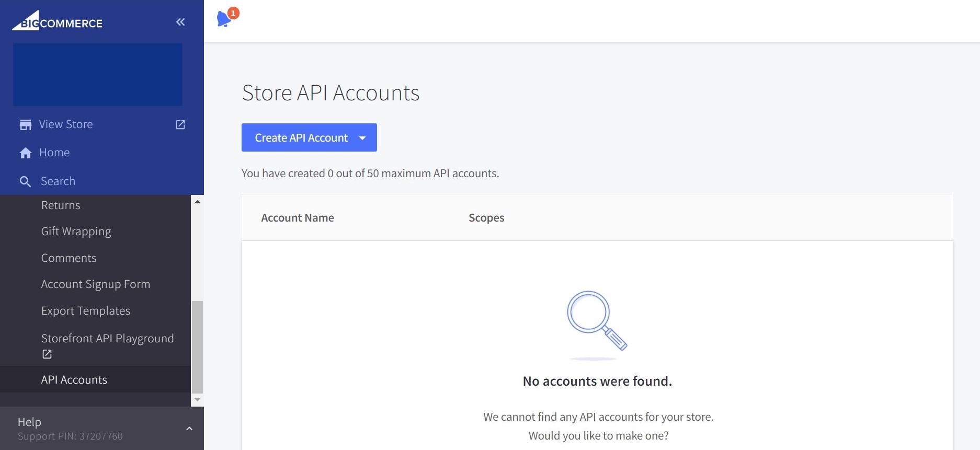This screenshot has height=450, width=980.
Task: Expand the Create API Account dropdown arrow
Action: (362, 138)
